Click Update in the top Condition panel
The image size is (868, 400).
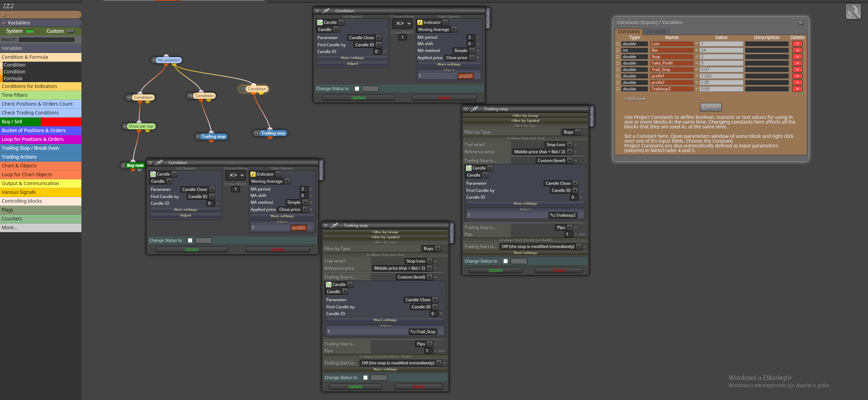(x=359, y=98)
